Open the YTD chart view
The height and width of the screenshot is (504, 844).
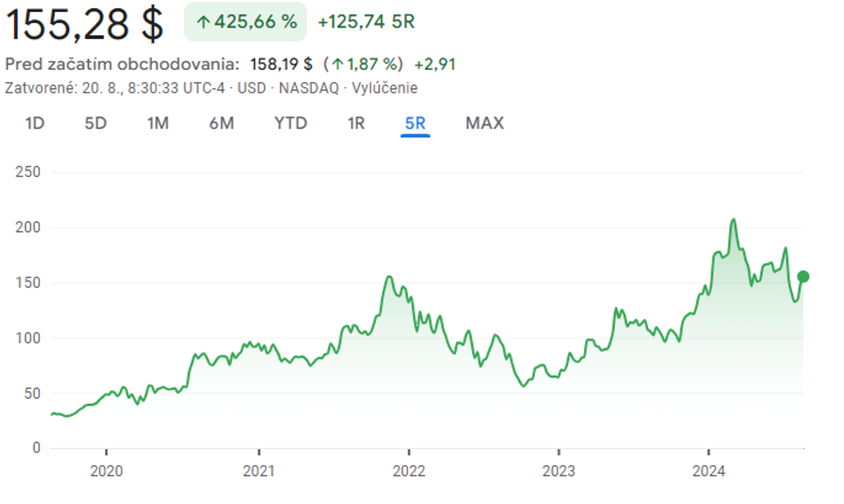(x=290, y=123)
